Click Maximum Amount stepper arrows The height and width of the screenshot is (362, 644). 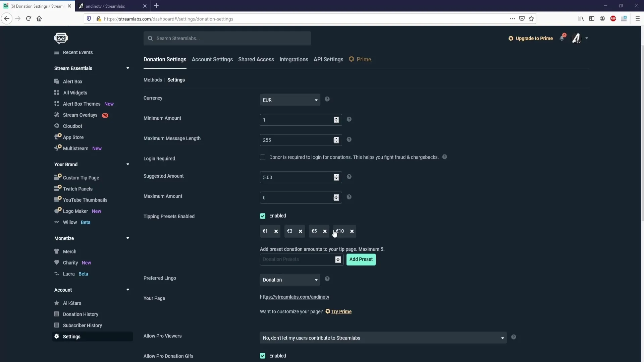[336, 198]
